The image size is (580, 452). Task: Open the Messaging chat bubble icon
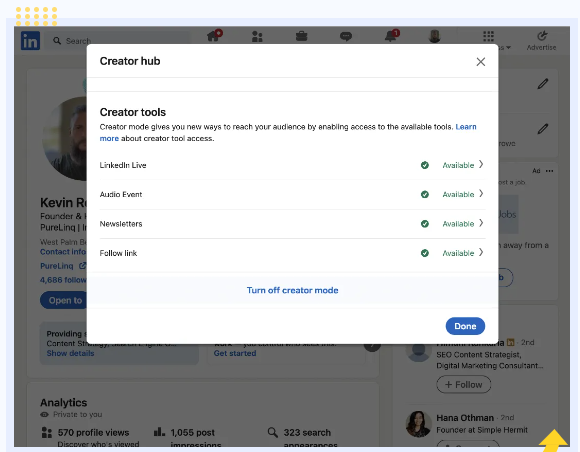click(346, 36)
